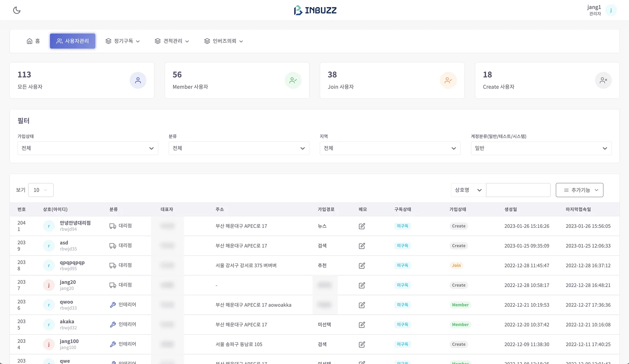Click truck icon in 안녕안녕대리점 row
The width and height of the screenshot is (629, 364).
[x=113, y=226]
